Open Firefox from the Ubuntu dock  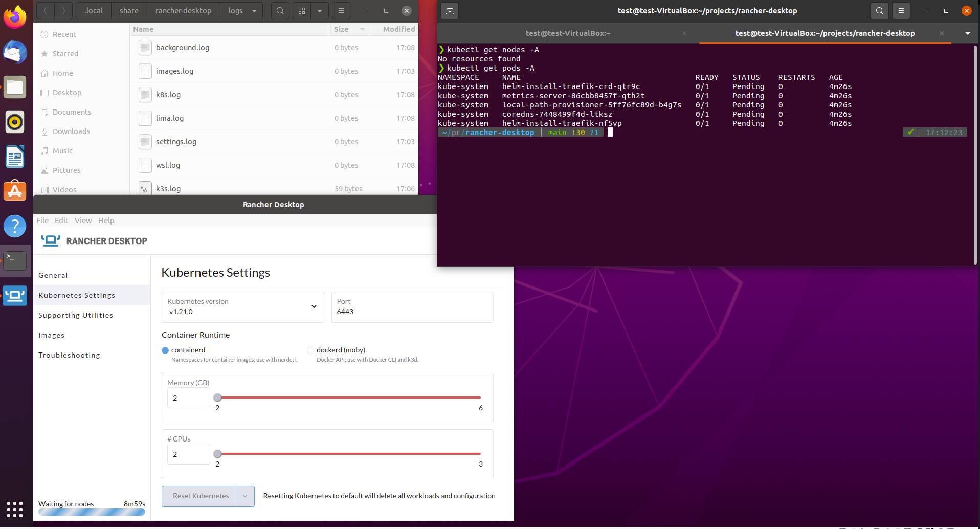point(15,17)
